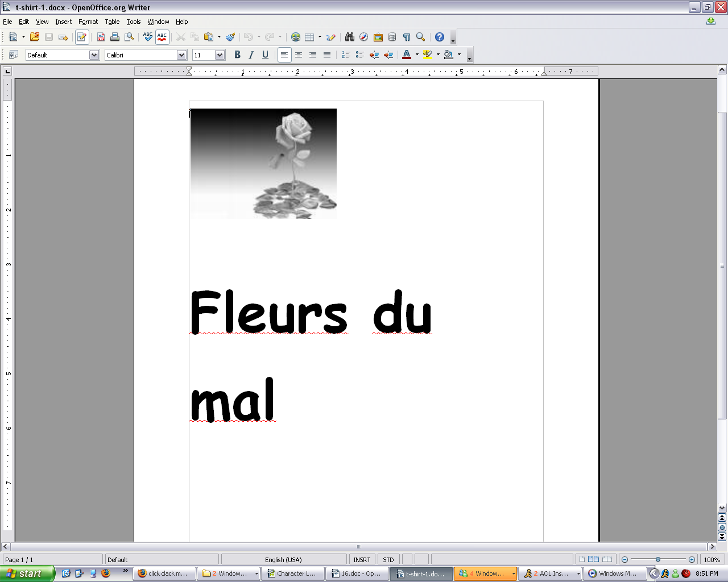Image resolution: width=728 pixels, height=582 pixels.
Task: Click the STD selection mode field
Action: (388, 560)
